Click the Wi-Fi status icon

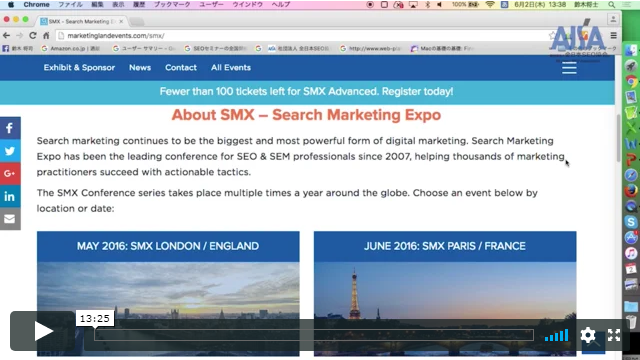click(490, 4)
